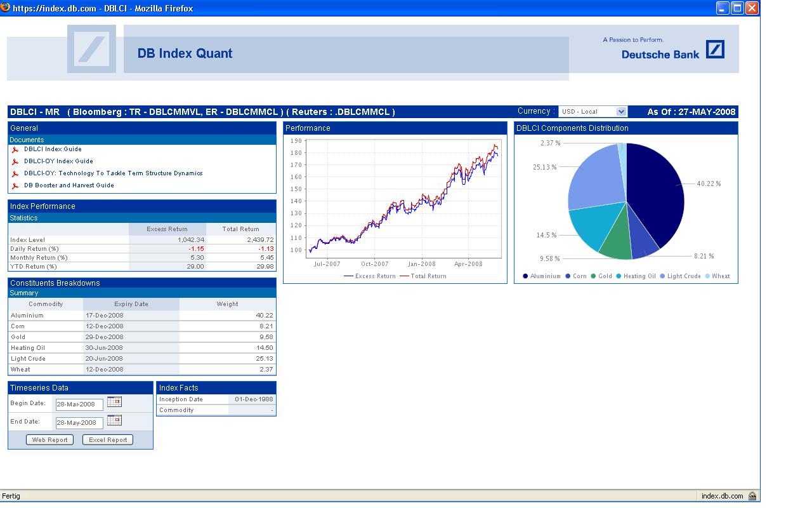Viewport: 812px width, 508px height.
Task: Click the Excess Return legend entry under chart
Action: (x=369, y=276)
